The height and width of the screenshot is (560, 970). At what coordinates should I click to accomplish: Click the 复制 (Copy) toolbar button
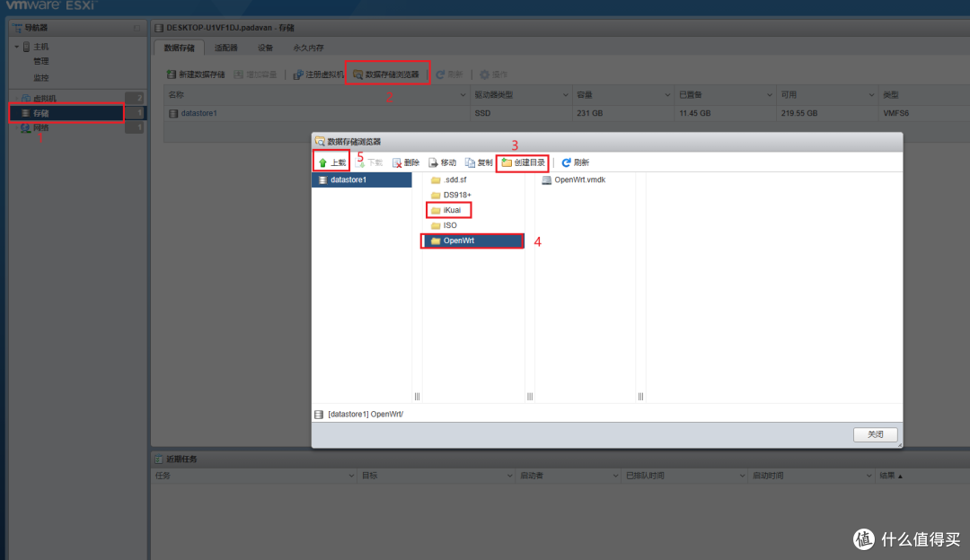[x=479, y=162]
